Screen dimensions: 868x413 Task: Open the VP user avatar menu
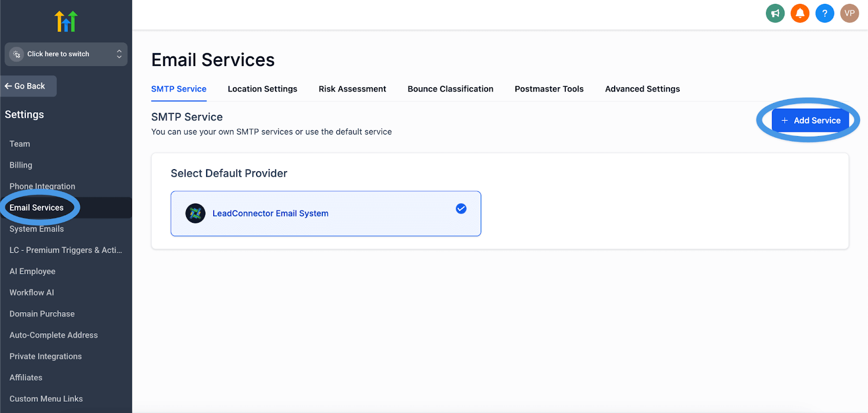(x=850, y=13)
